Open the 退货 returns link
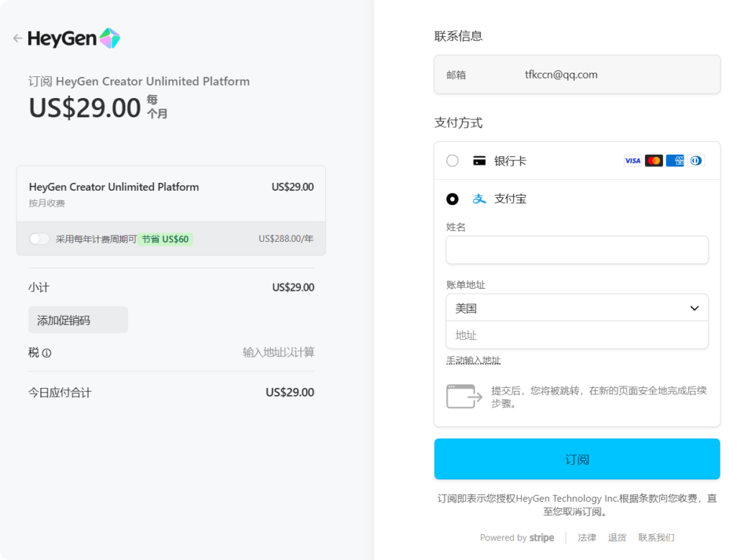Image resolution: width=737 pixels, height=560 pixels. point(617,538)
